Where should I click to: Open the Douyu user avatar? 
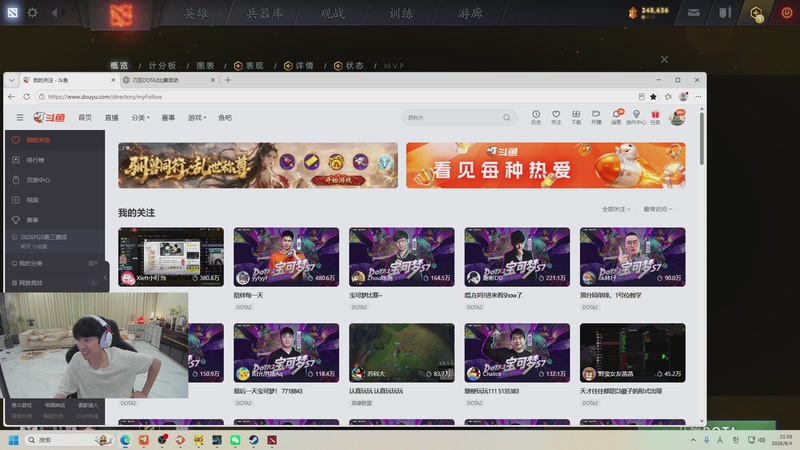click(677, 117)
